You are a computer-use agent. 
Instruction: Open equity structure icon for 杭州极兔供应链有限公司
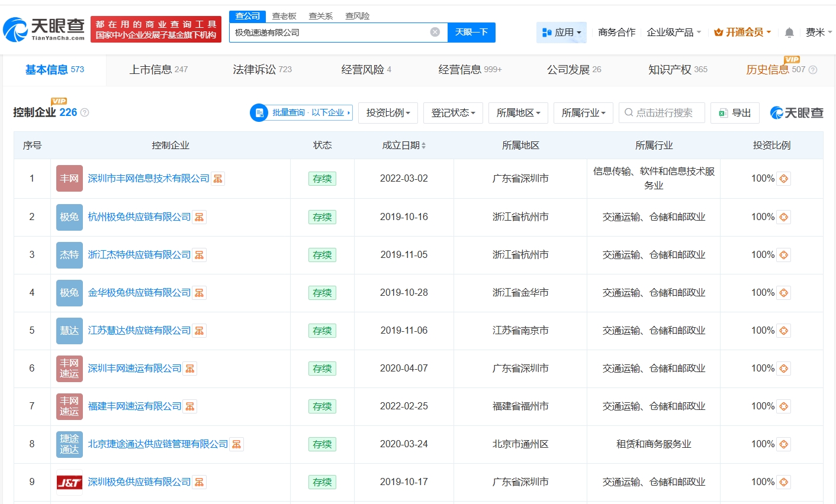[199, 217]
